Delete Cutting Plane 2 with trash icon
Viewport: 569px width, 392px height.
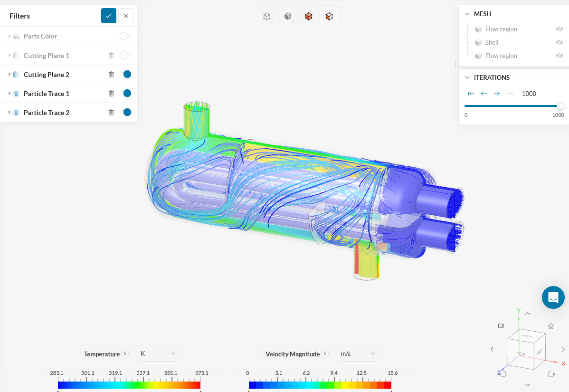pyautogui.click(x=111, y=75)
